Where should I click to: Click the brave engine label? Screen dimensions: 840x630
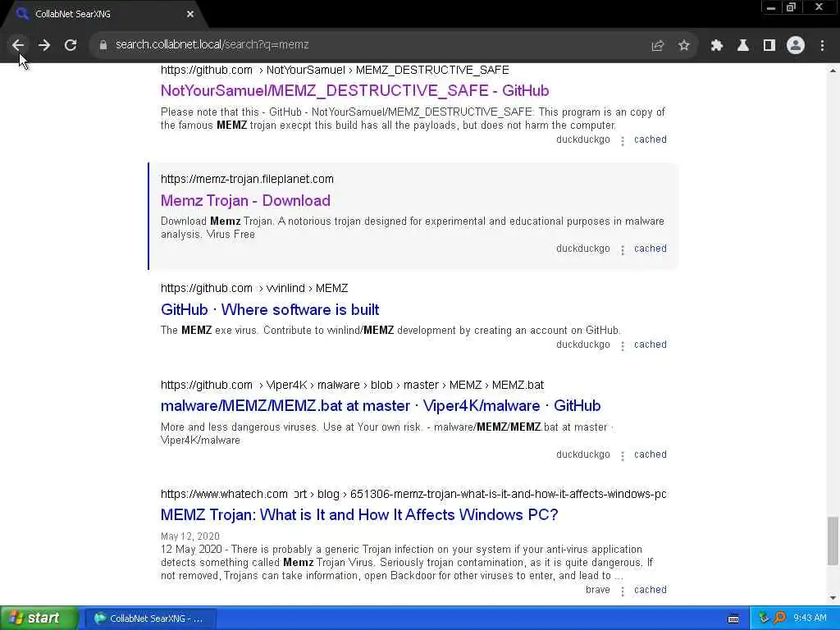[x=598, y=590]
